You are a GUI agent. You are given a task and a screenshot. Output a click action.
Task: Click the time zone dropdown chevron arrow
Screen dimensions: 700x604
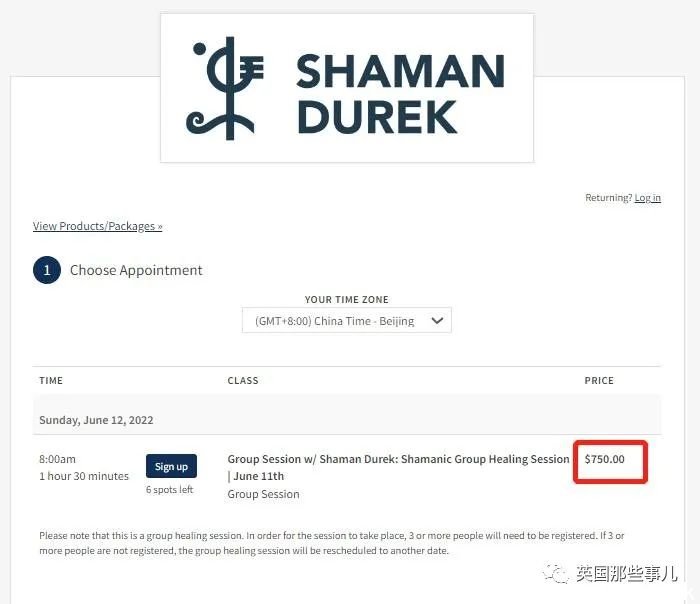coord(437,321)
